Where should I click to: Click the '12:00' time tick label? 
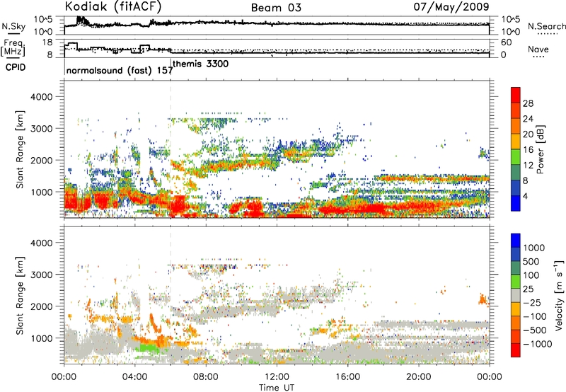point(277,377)
